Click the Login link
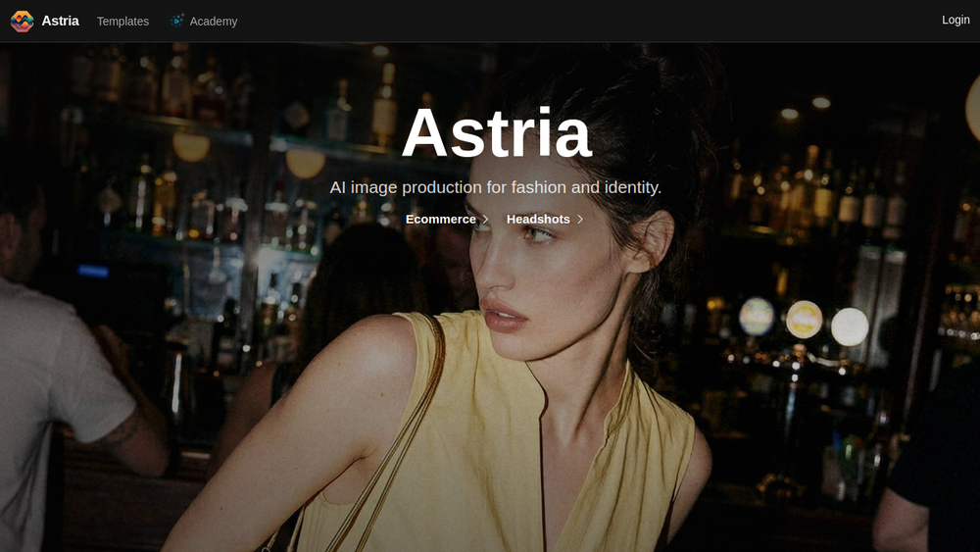The image size is (980, 552). pyautogui.click(x=955, y=20)
